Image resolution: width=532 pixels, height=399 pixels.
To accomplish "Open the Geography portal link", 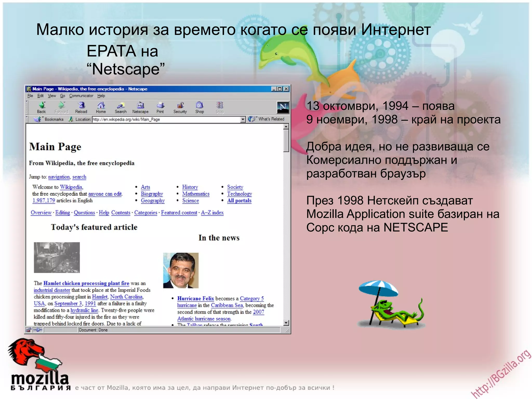I will [153, 201].
